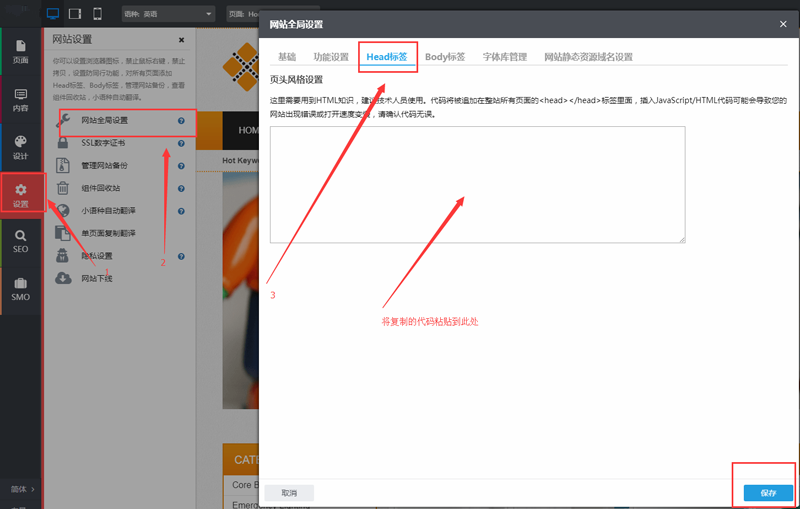Click help icon beside SSL数字证书
Image resolution: width=800 pixels, height=509 pixels.
pyautogui.click(x=181, y=143)
